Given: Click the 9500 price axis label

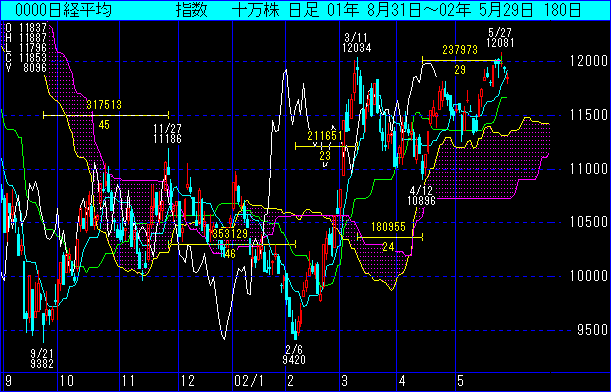Looking at the screenshot, I should pos(592,330).
